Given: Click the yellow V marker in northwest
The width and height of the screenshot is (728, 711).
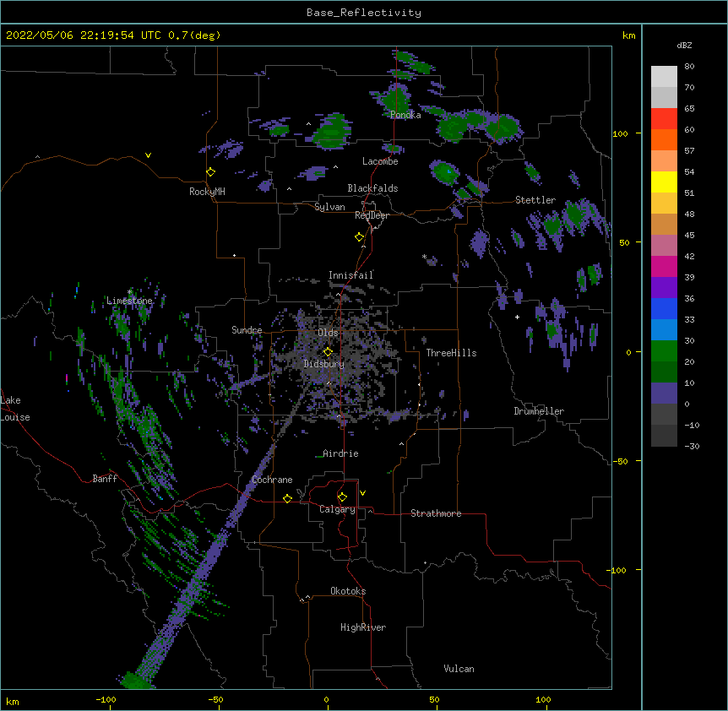Looking at the screenshot, I should click(148, 155).
